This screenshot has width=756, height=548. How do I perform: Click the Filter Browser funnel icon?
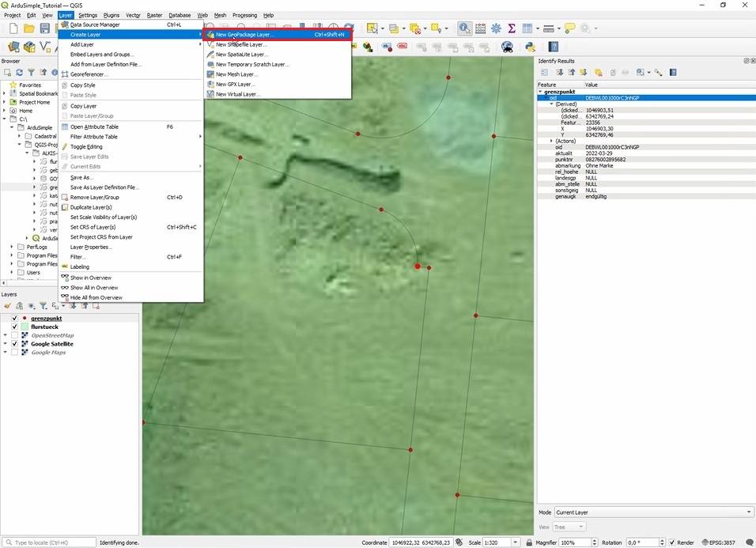[x=32, y=72]
